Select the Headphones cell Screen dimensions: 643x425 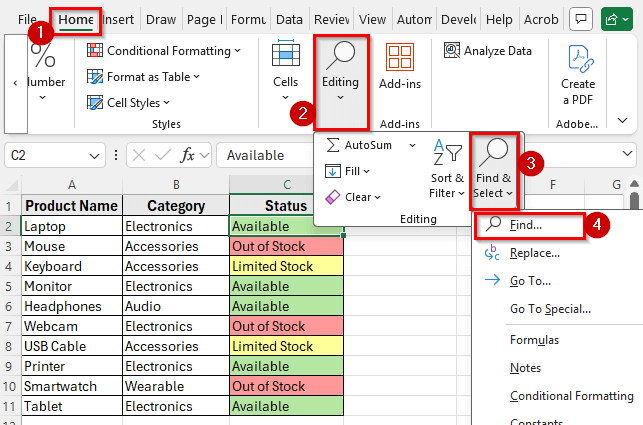point(72,306)
